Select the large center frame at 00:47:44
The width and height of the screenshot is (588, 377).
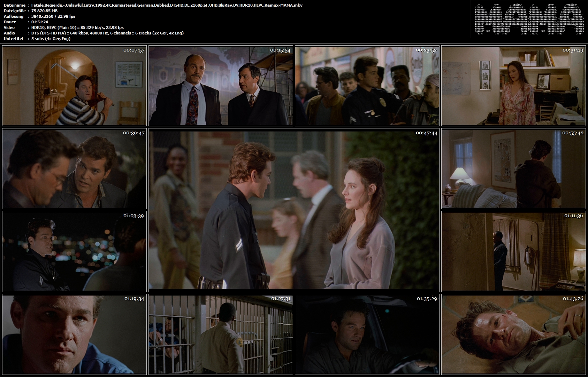294,210
